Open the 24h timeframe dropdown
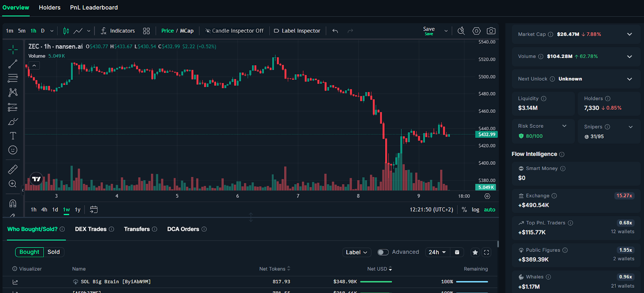644x293 pixels. [x=437, y=252]
